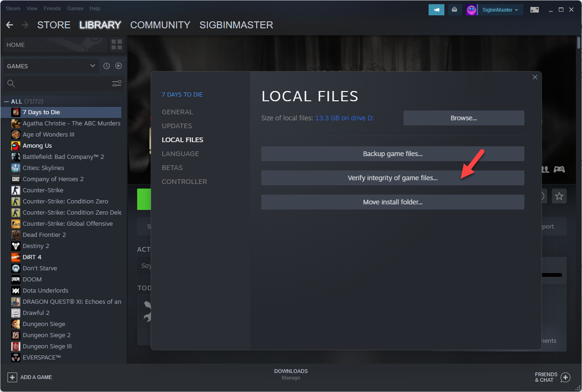The width and height of the screenshot is (582, 392).
Task: Open the Steam menu
Action: [13, 8]
